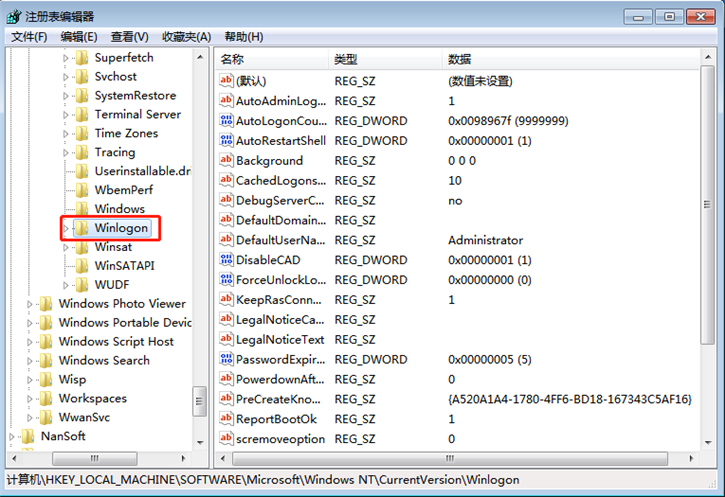Expand the Winlogon tree node
Image resolution: width=725 pixels, height=497 pixels.
[67, 228]
